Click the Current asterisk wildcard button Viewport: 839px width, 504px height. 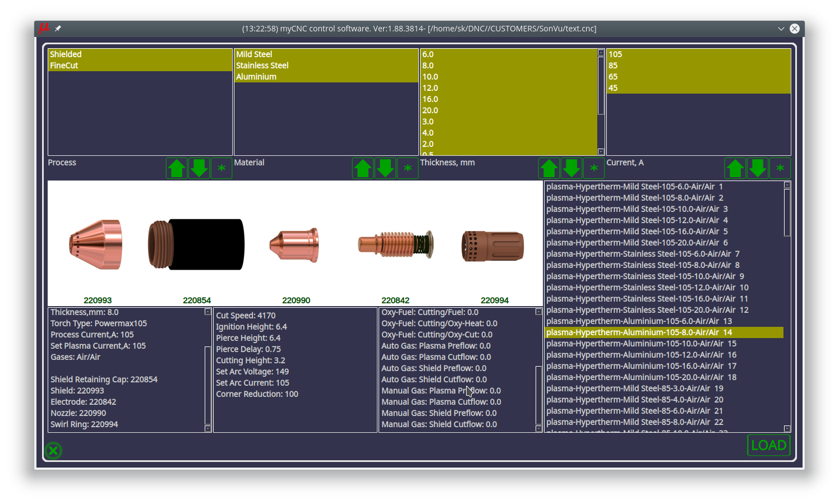click(780, 168)
